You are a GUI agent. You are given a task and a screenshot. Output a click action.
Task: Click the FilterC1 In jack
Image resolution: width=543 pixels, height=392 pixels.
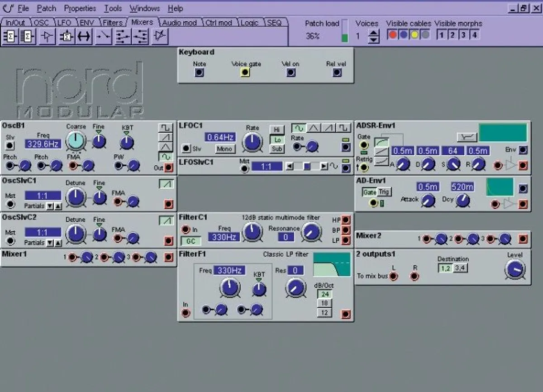pyautogui.click(x=185, y=229)
